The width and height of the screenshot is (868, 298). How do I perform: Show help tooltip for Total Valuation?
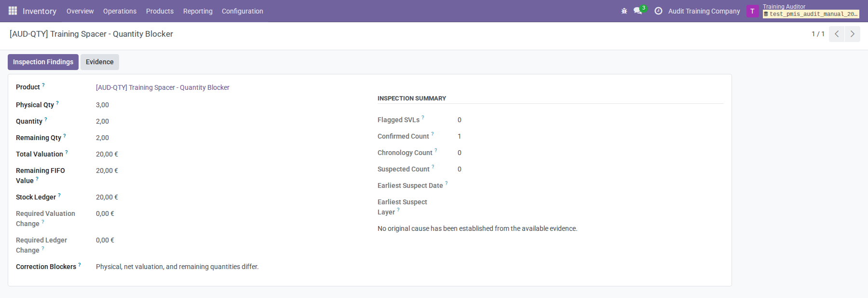tap(67, 152)
